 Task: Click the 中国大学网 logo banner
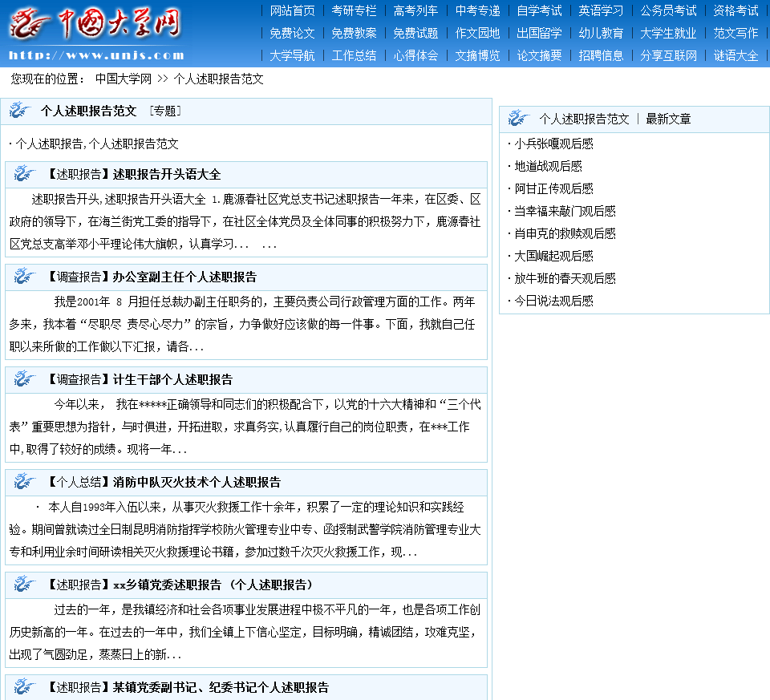[x=96, y=34]
